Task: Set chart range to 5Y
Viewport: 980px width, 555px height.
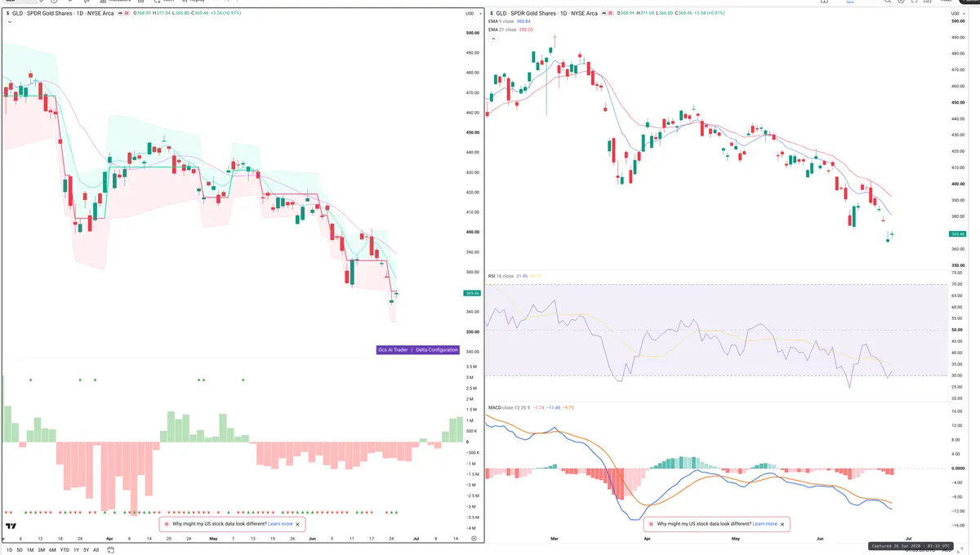Action: point(86,550)
